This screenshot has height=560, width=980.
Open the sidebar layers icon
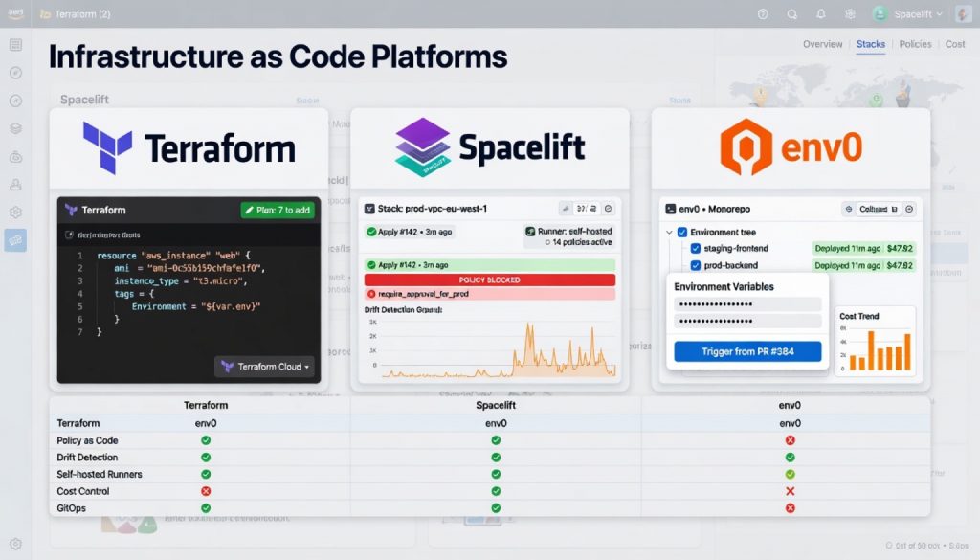pyautogui.click(x=15, y=128)
